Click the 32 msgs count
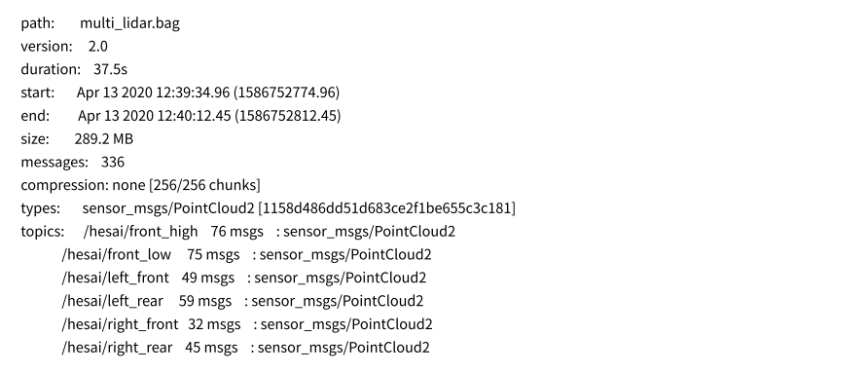 click(214, 324)
